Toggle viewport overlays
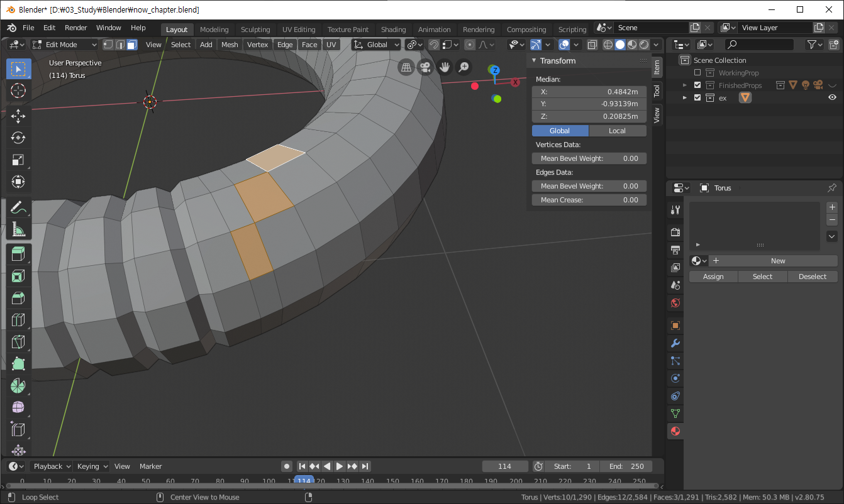The width and height of the screenshot is (844, 504). [x=564, y=45]
